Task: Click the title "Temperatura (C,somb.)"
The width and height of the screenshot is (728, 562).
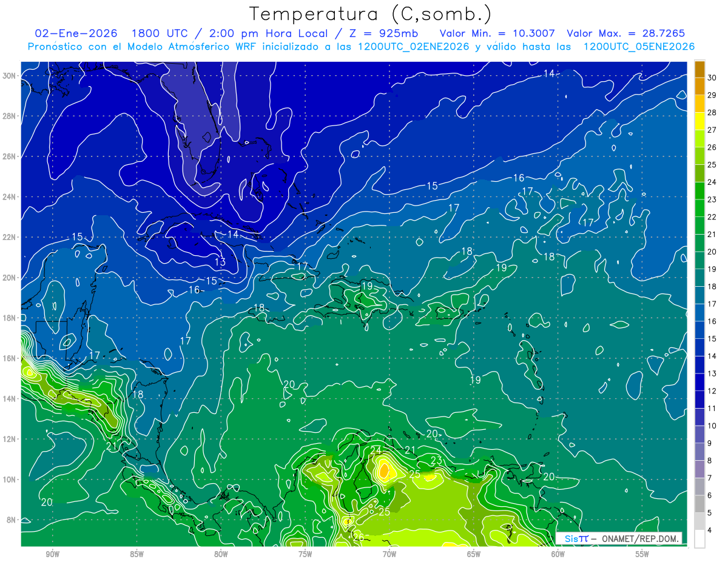Action: 371,15
